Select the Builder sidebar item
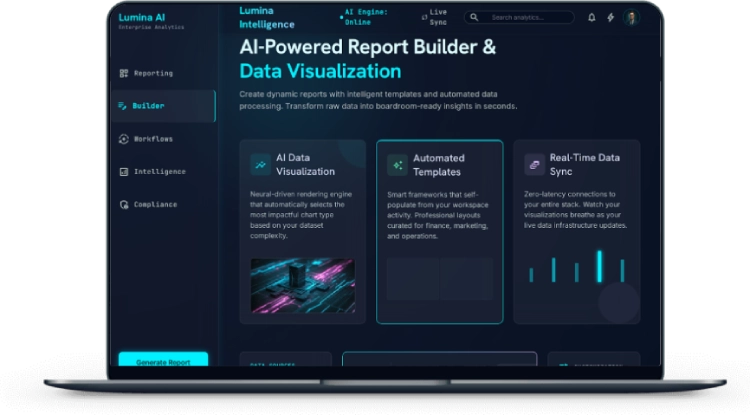 164,106
